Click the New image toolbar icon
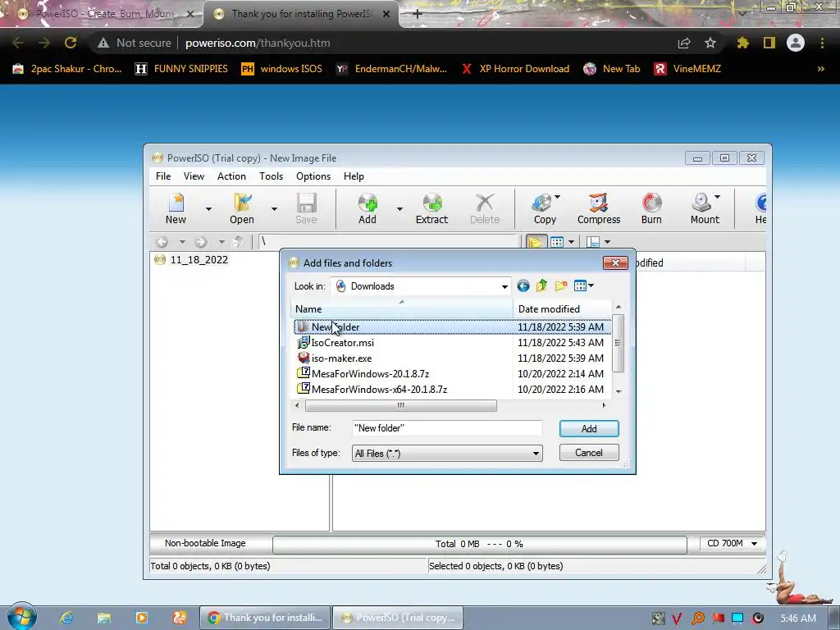The width and height of the screenshot is (840, 630). (176, 208)
